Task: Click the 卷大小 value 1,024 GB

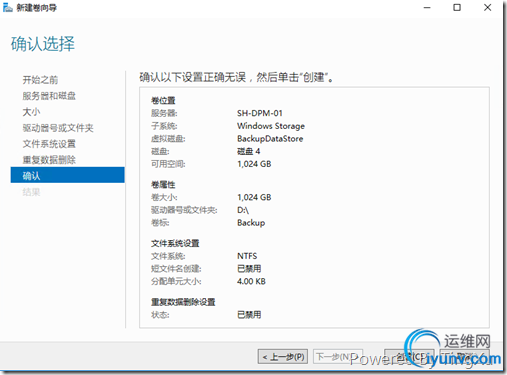Action: pos(254,197)
